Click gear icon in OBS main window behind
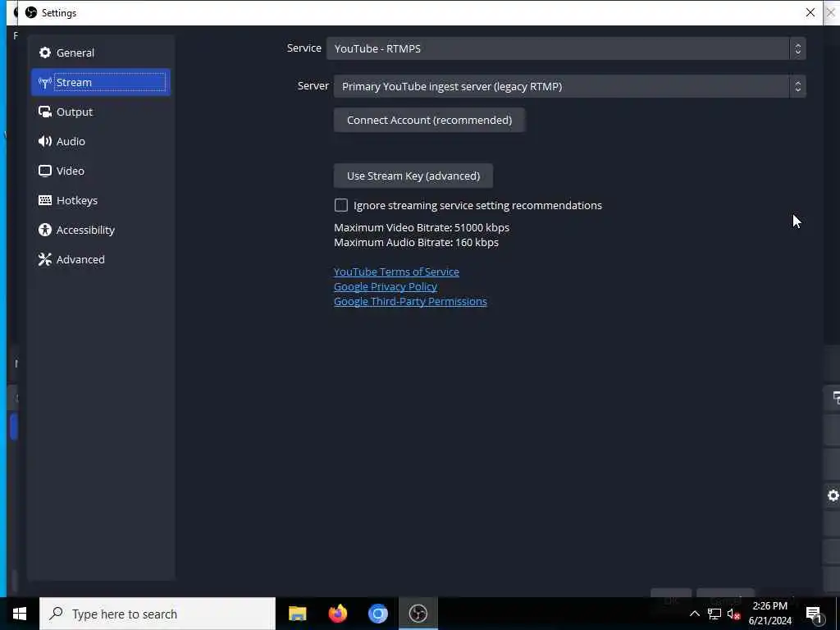 [x=833, y=495]
